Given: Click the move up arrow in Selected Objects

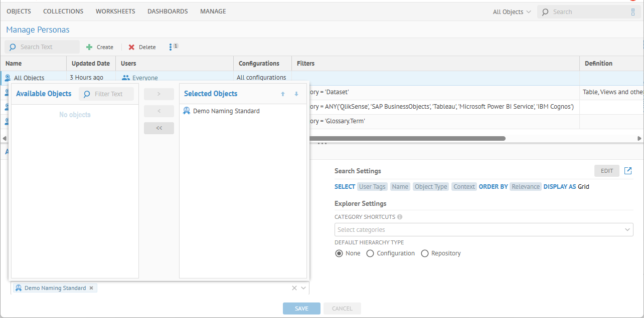Looking at the screenshot, I should click(x=283, y=94).
